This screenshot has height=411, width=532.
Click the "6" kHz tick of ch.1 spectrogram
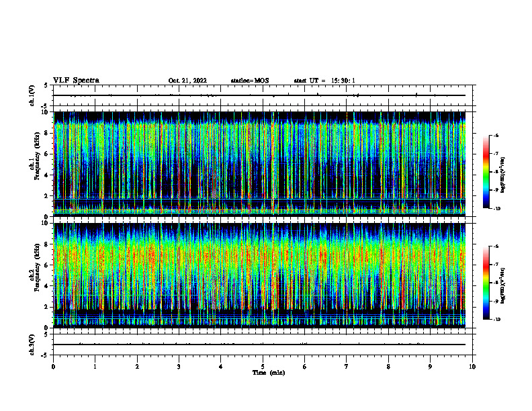click(x=47, y=154)
